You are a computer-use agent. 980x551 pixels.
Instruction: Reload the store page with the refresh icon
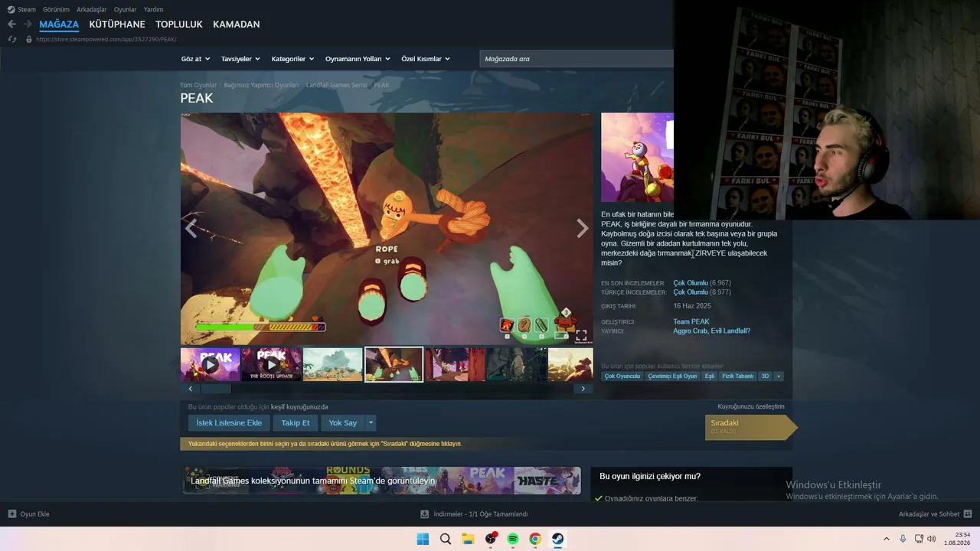tap(11, 39)
